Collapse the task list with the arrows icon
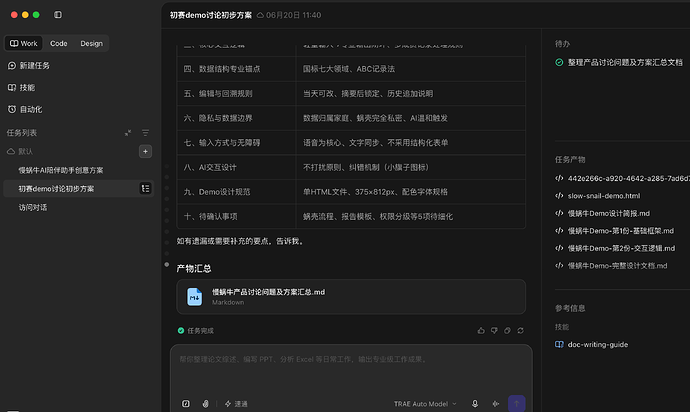 [x=128, y=132]
